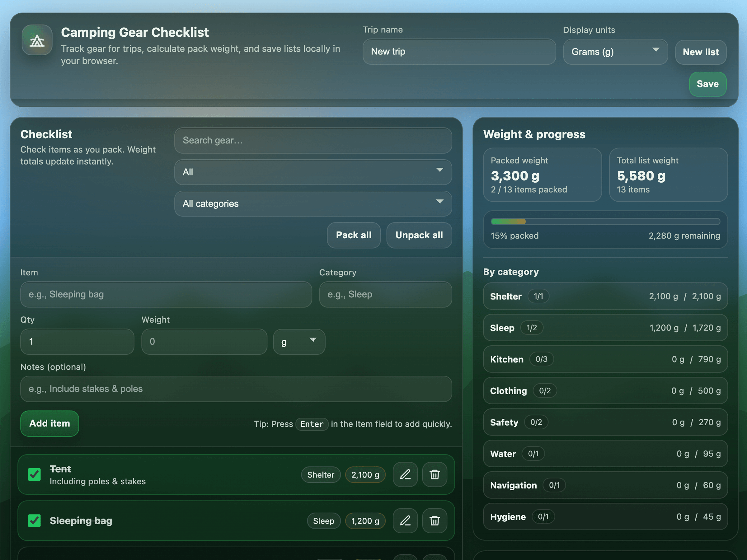
Task: Select the Kitchen category row
Action: (x=605, y=359)
